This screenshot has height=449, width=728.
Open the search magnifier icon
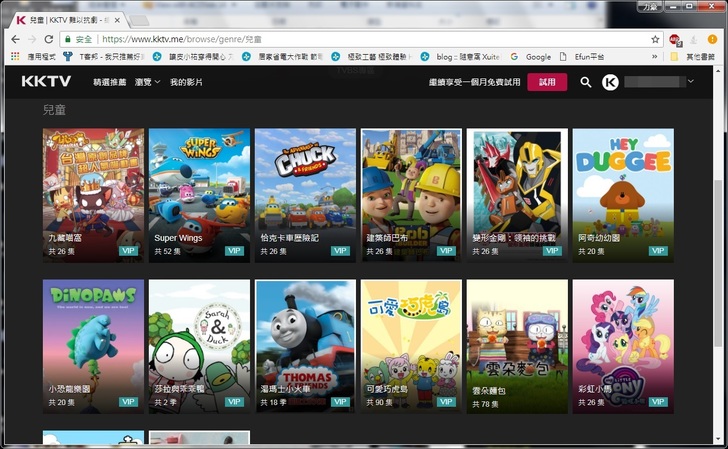tap(585, 82)
